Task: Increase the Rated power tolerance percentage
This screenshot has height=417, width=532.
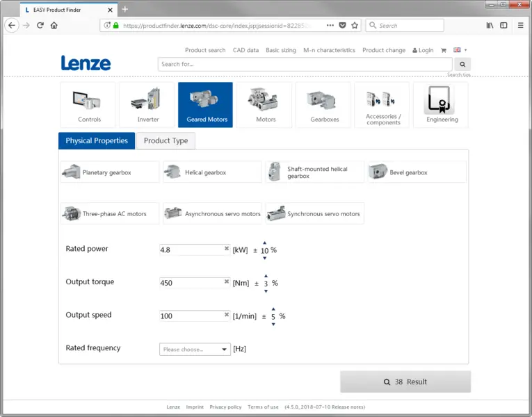Action: tap(264, 243)
